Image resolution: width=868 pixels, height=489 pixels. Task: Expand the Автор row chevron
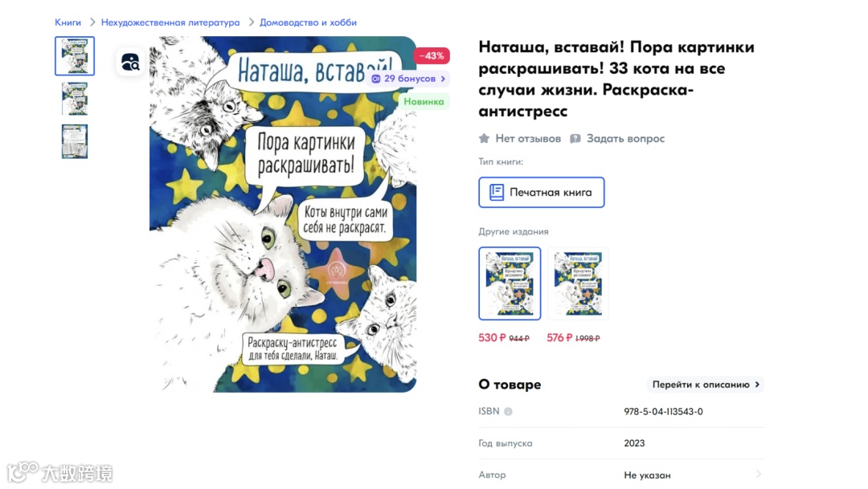pyautogui.click(x=759, y=474)
